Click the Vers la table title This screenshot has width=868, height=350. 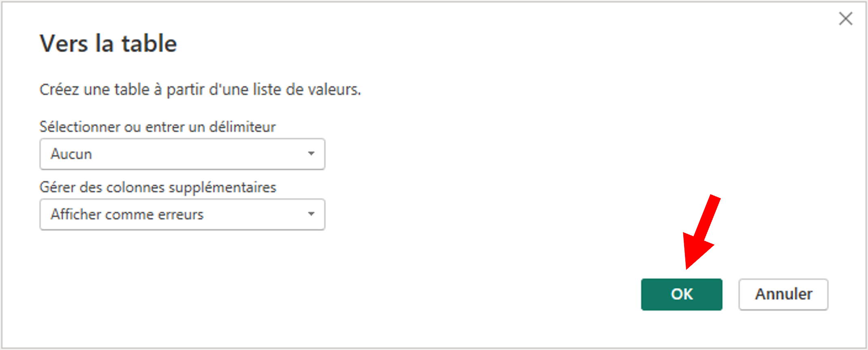tap(108, 43)
